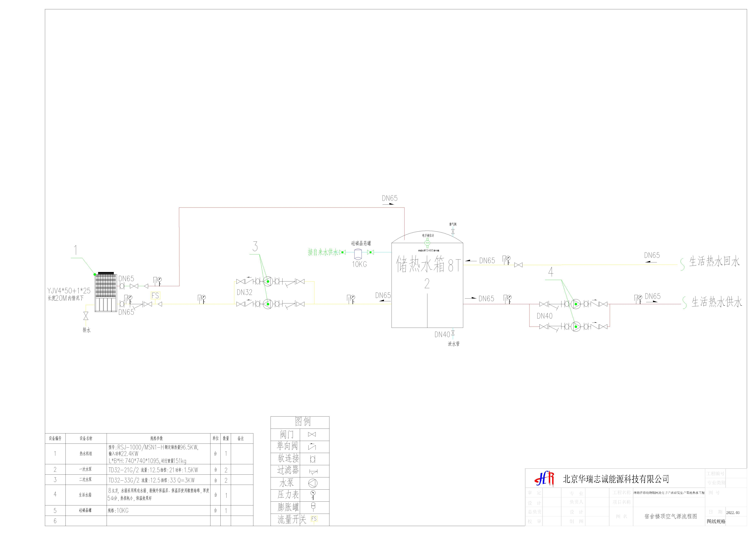Select the 接自来水供水 green text
This screenshot has height=535, width=756.
323,252
